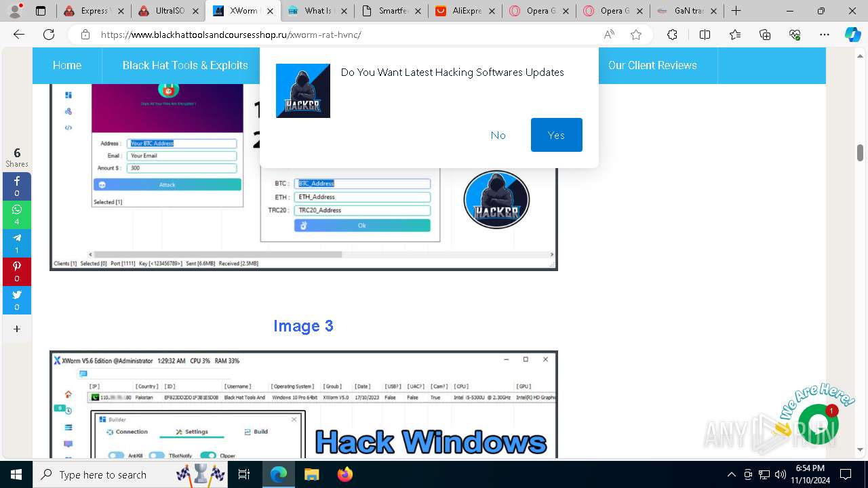The height and width of the screenshot is (488, 868).
Task: Open Settings and more menu
Action: pyautogui.click(x=825, y=35)
